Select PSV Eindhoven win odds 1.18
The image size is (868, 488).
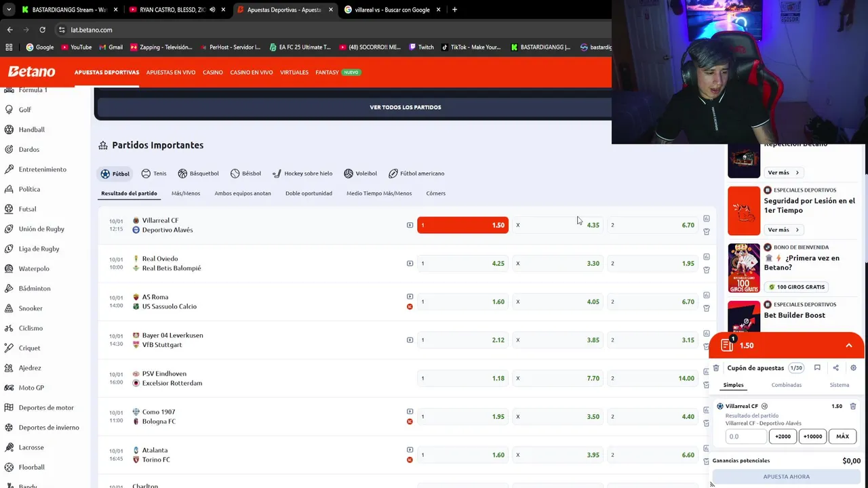tap(462, 378)
